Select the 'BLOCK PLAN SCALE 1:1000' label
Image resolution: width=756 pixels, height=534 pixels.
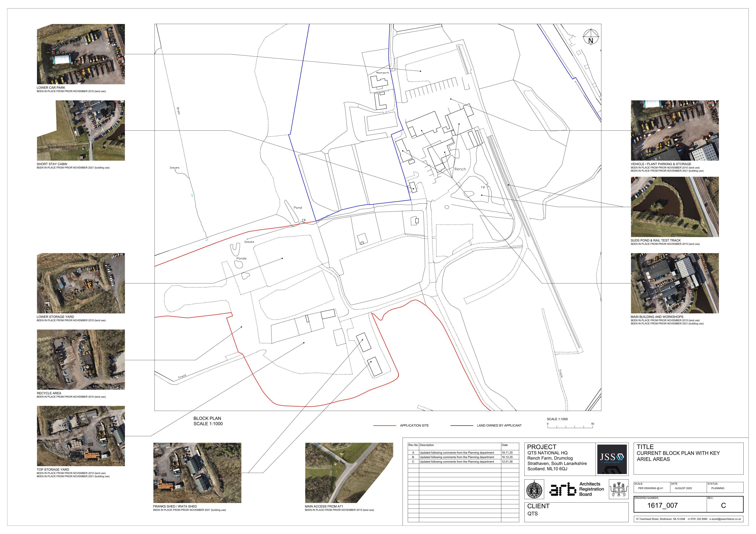coord(208,421)
